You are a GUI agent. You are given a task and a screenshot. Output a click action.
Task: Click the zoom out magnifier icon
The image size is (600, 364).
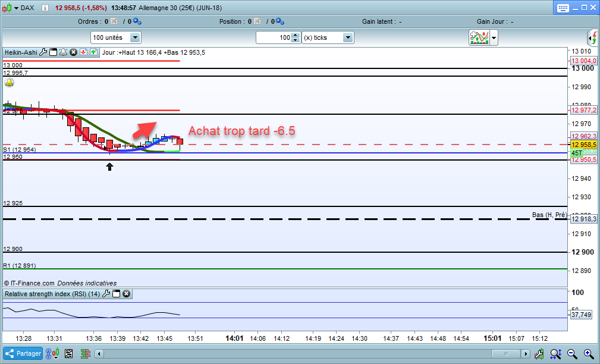click(572, 353)
